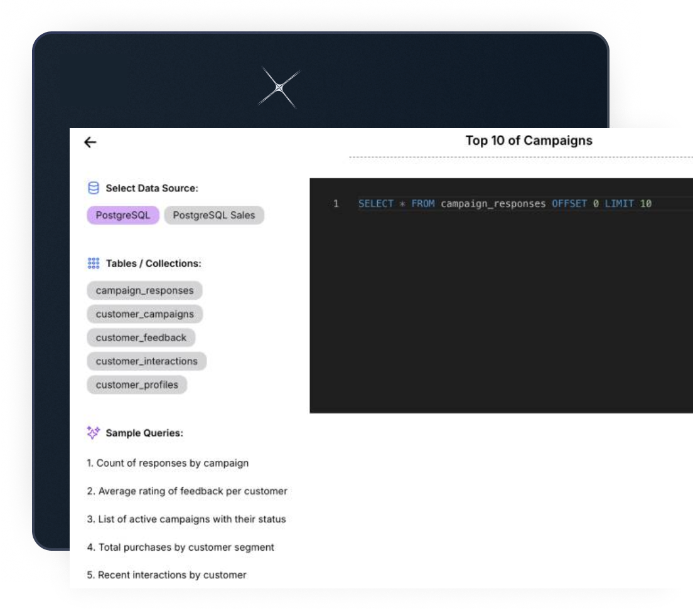693x616 pixels.
Task: Open sample query Count of responses by campaign
Action: pos(168,463)
